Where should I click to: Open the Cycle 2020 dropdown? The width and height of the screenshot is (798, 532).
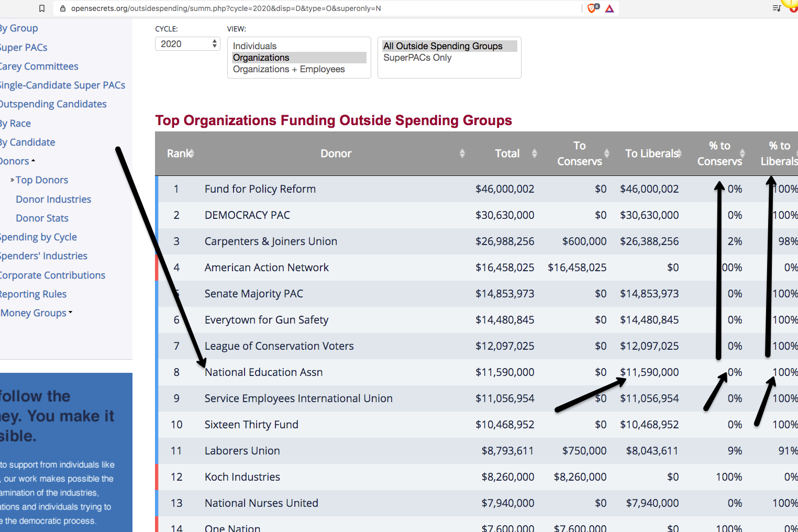(x=187, y=44)
